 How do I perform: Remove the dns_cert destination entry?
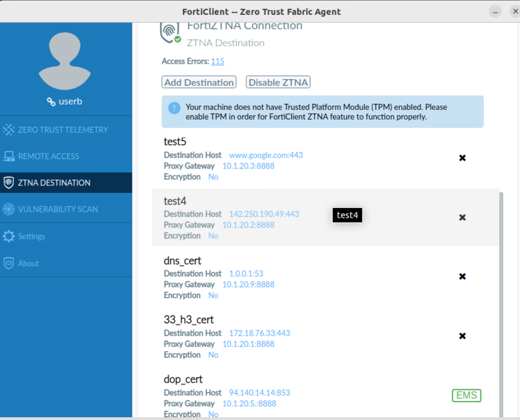tap(462, 277)
